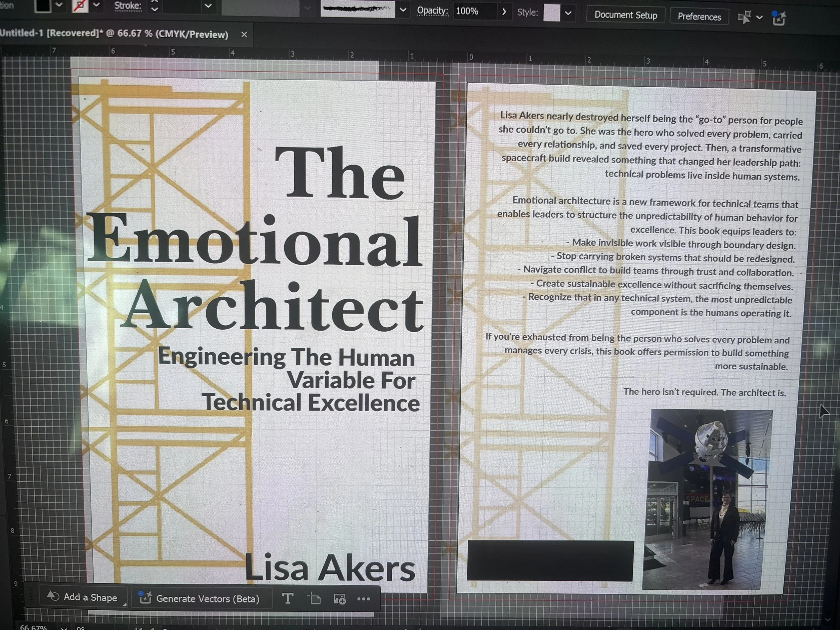Viewport: 840px width, 630px height.
Task: Click the place image icon in contextual bar
Action: coord(339,599)
